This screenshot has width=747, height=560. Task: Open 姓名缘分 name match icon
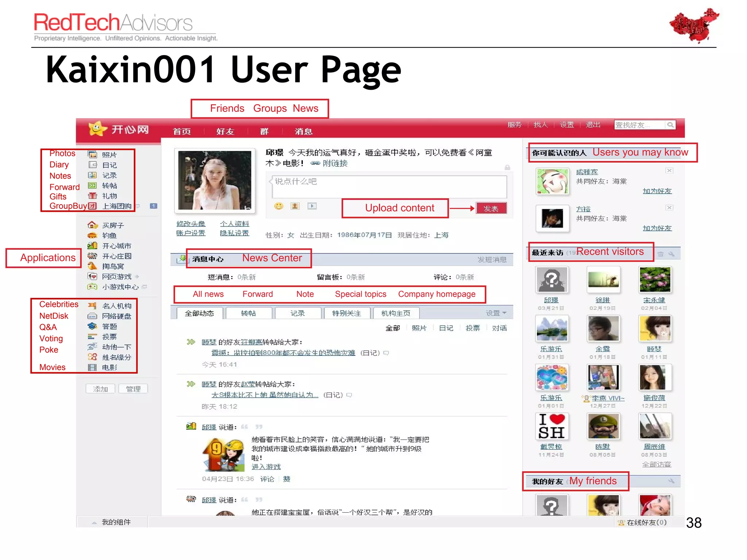[x=92, y=357]
